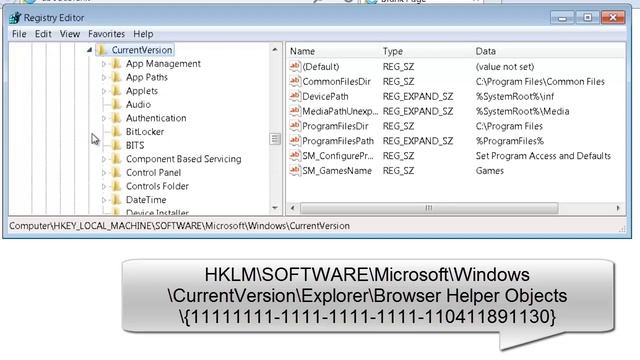Viewport: 640px width, 360px height.
Task: Click the ProgramFilesDir string value icon
Action: point(295,126)
